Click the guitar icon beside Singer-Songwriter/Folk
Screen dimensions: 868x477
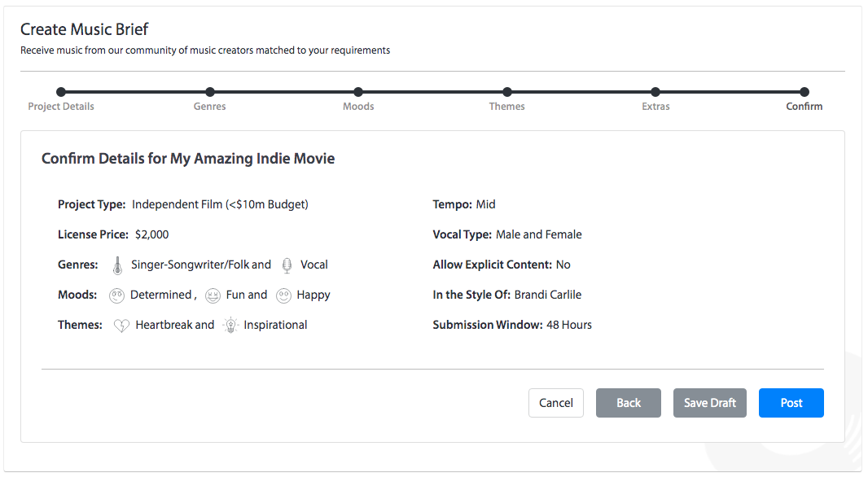pos(117,265)
